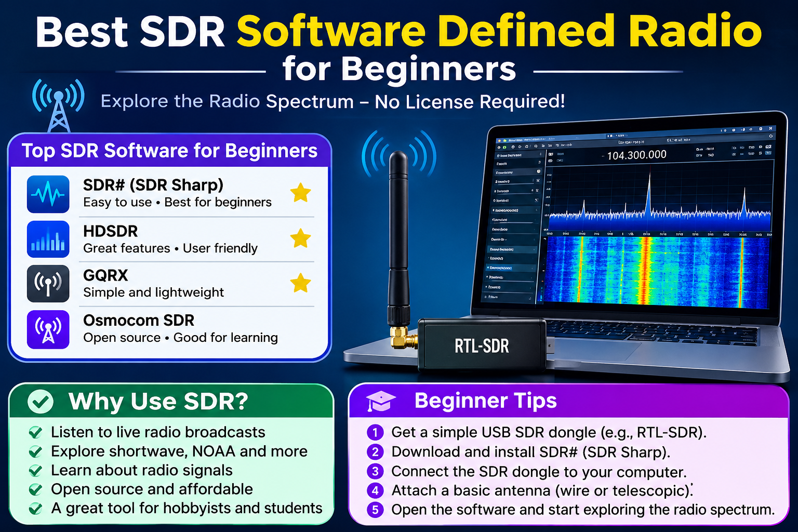The height and width of the screenshot is (532, 798).
Task: Select the Osmocom SDR title
Action: click(x=139, y=320)
